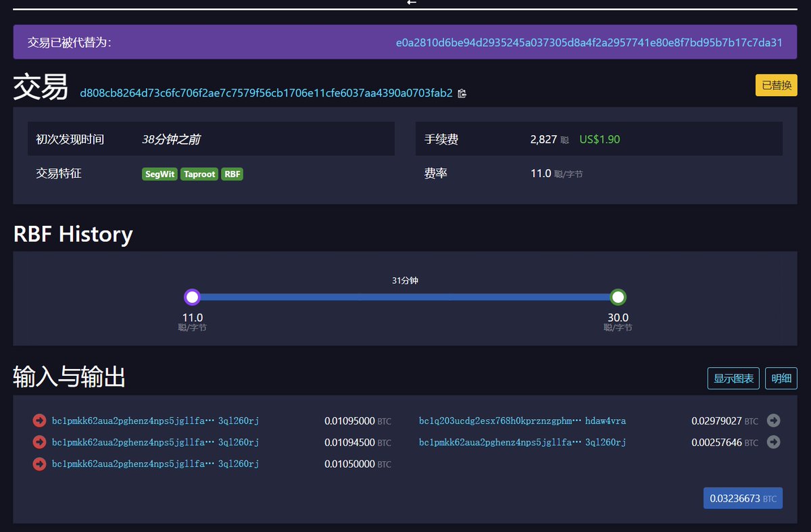
Task: Click the 0.02979027 BTC output amount
Action: 724,420
